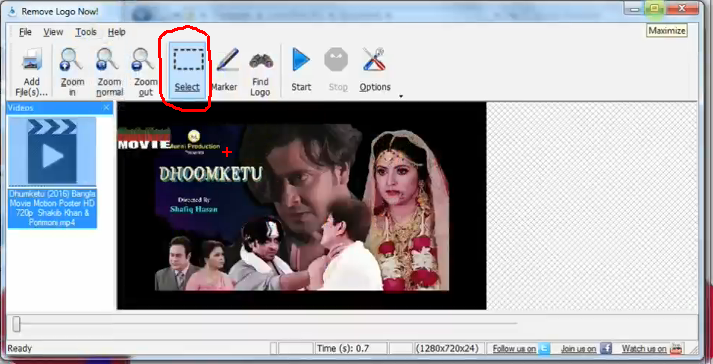Move the timeline slider handle
This screenshot has width=713, height=364.
tap(16, 324)
